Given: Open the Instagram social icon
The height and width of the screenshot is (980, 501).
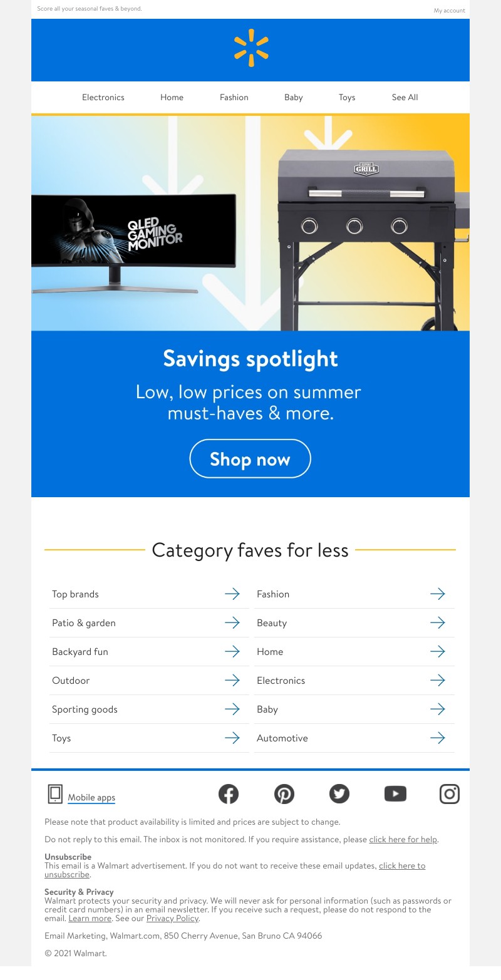Looking at the screenshot, I should pos(450,794).
